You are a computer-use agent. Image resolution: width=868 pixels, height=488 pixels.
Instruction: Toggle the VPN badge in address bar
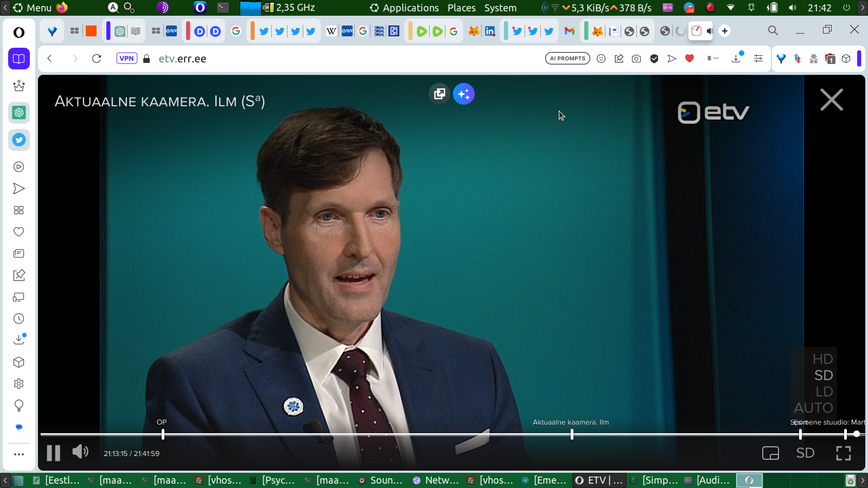click(x=126, y=59)
